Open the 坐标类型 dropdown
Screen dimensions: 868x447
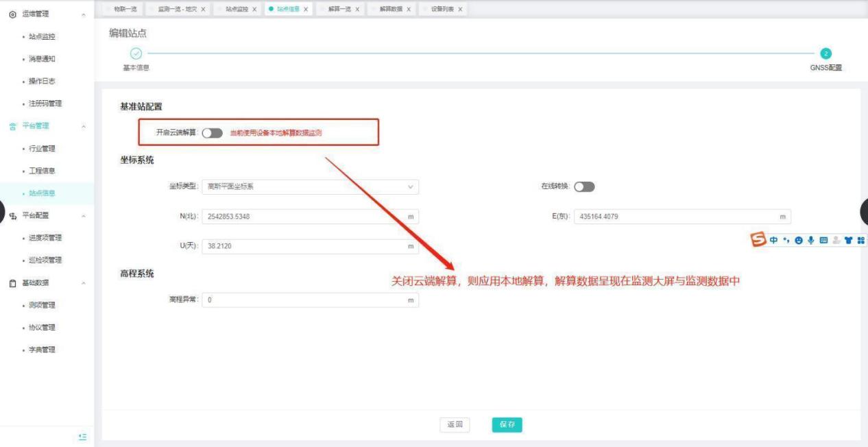[x=310, y=186]
